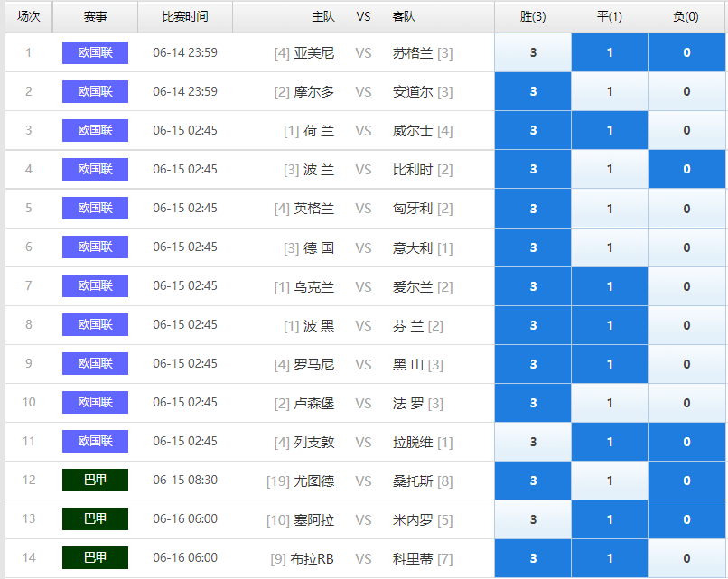Deselect loss (0) for match 12 尤图德 vs 桑托斯
This screenshot has height=579, width=728.
point(686,481)
